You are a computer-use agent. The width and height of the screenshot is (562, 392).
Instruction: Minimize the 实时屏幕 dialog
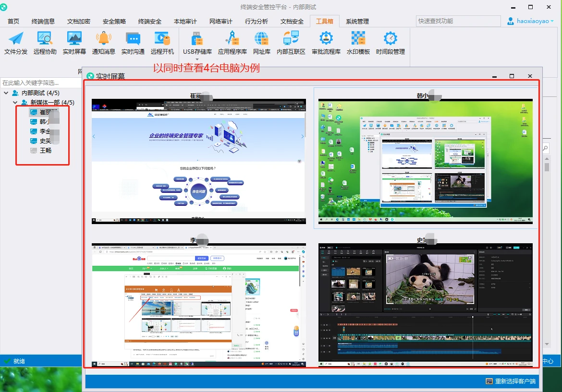(495, 76)
